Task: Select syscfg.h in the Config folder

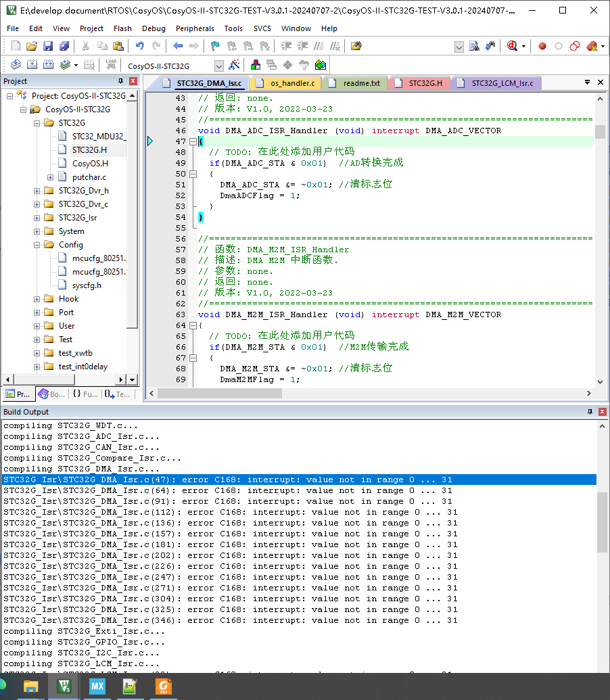Action: pos(87,285)
